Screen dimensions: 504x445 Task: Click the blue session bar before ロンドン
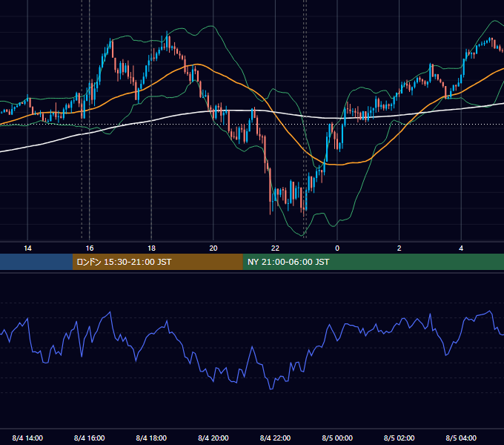36,262
